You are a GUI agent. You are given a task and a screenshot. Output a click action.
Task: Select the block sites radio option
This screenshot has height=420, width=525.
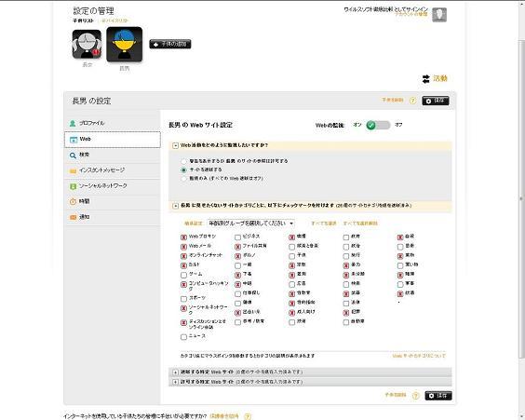[183, 169]
